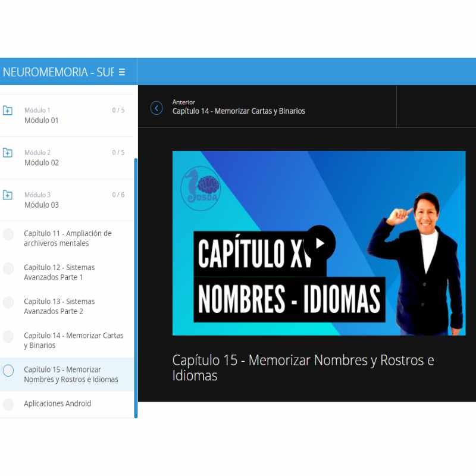Viewport: 476px width, 476px height.
Task: Toggle Capítulo 15 completion circle
Action: coord(8,371)
